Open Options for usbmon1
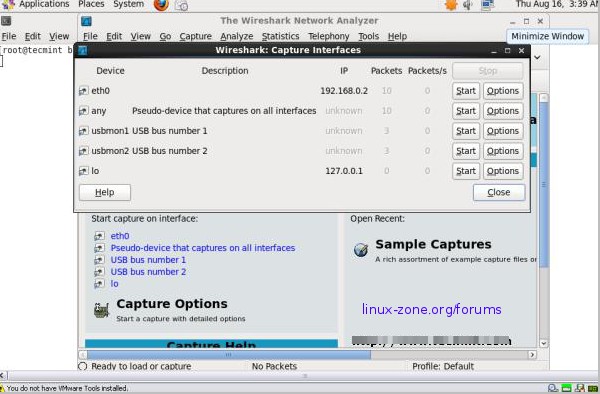Image resolution: width=600 pixels, height=394 pixels. pos(503,131)
